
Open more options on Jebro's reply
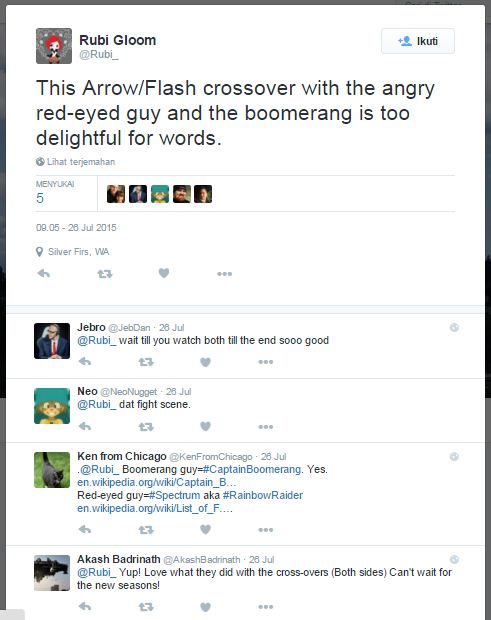pos(266,362)
